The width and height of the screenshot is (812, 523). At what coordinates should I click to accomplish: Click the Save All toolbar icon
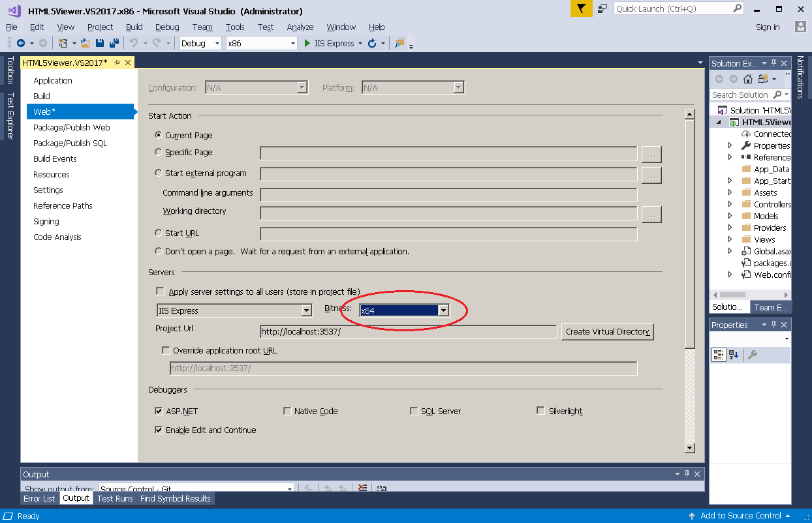click(x=114, y=43)
